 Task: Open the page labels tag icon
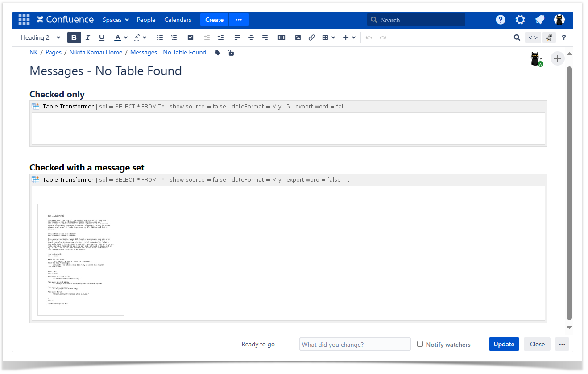pyautogui.click(x=217, y=53)
